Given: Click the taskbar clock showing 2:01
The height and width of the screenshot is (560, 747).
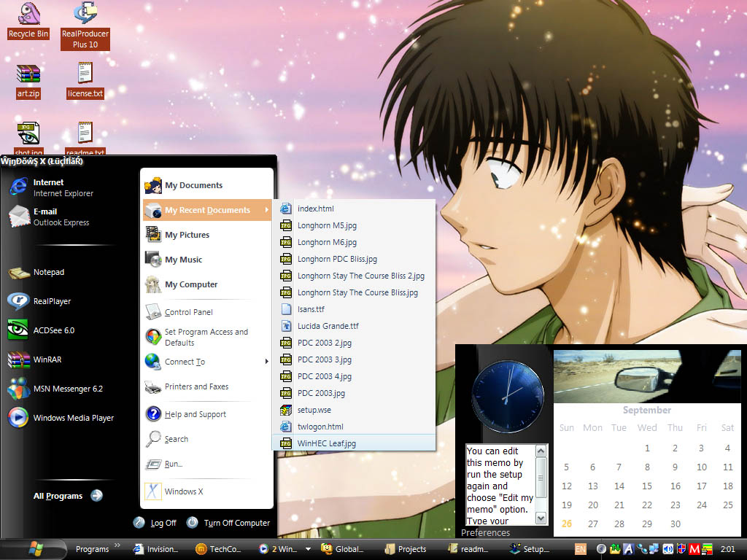Looking at the screenshot, I should [x=727, y=549].
